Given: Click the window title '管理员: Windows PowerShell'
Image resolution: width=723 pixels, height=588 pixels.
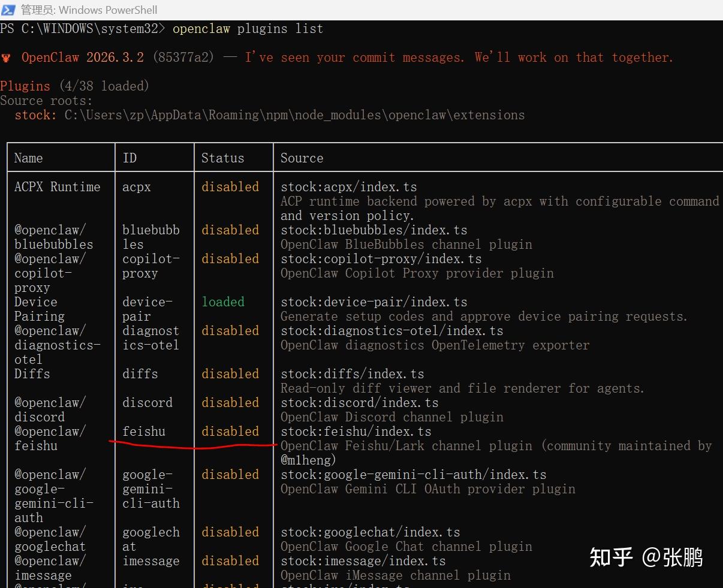Looking at the screenshot, I should coord(89,10).
